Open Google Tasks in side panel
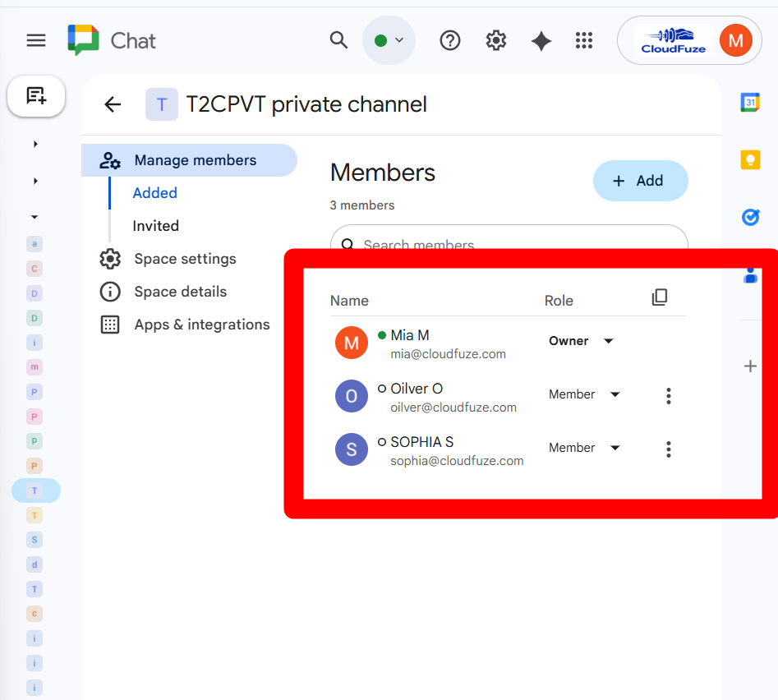 click(750, 217)
